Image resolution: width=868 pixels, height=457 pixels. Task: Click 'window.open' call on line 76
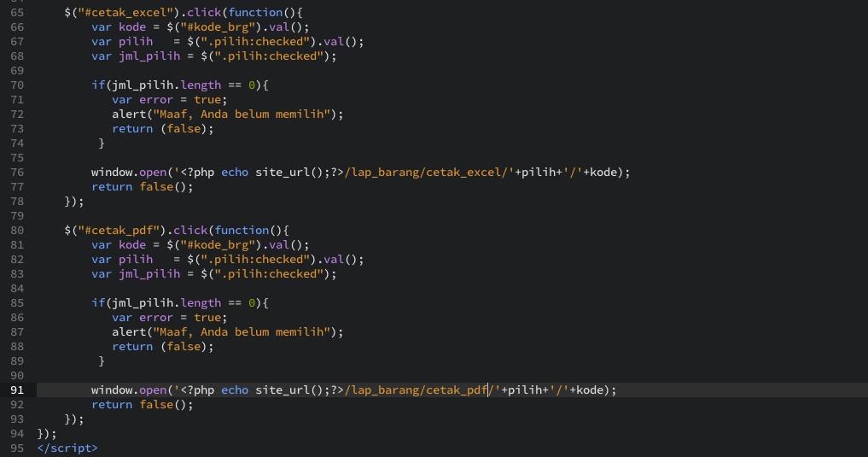click(128, 173)
